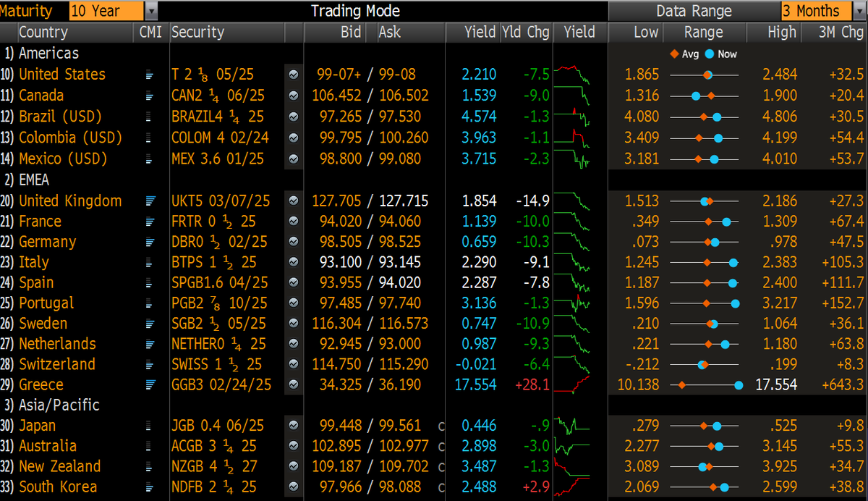Select the Switzerland yield value -0.021
868x501 pixels.
476,364
